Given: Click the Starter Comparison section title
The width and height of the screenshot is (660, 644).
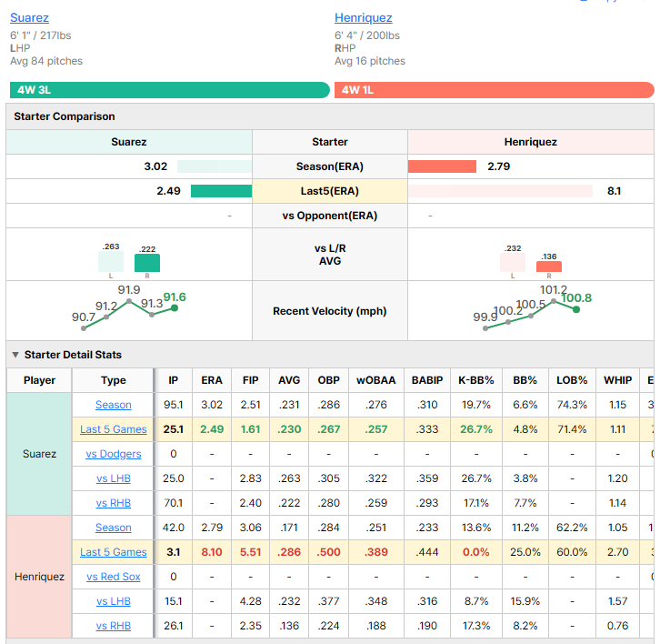Looking at the screenshot, I should pyautogui.click(x=65, y=116).
